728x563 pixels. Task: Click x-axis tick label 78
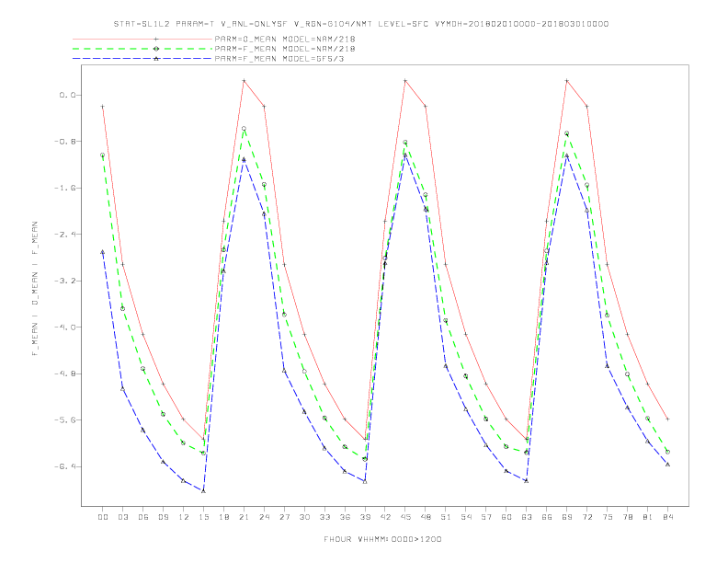pyautogui.click(x=627, y=517)
